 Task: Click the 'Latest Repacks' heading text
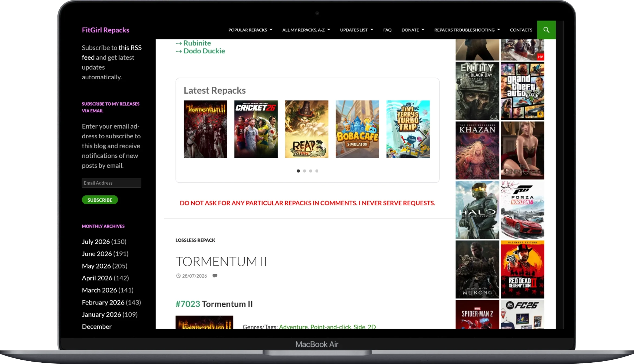[x=215, y=90]
